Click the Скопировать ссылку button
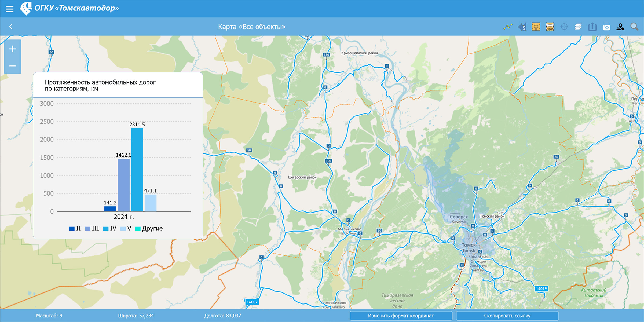This screenshot has width=644, height=322. [x=507, y=316]
